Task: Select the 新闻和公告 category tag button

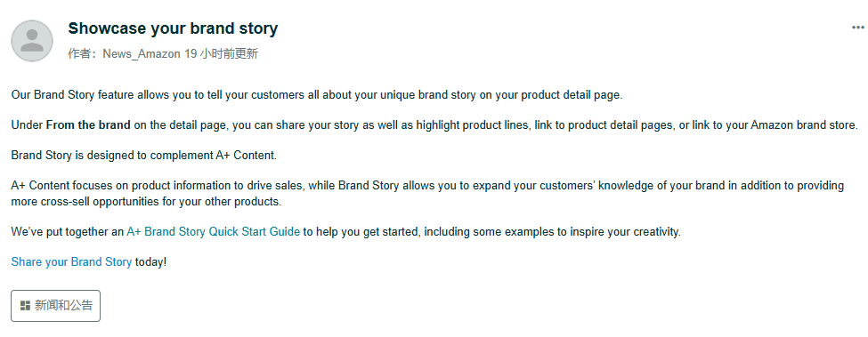Action: (55, 306)
